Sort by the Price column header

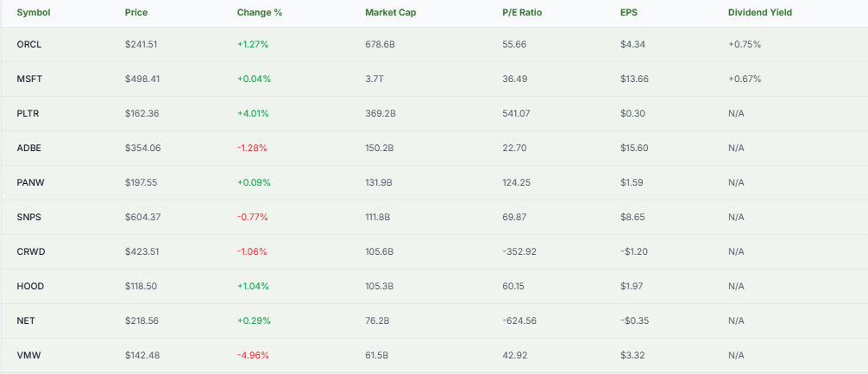coord(136,13)
